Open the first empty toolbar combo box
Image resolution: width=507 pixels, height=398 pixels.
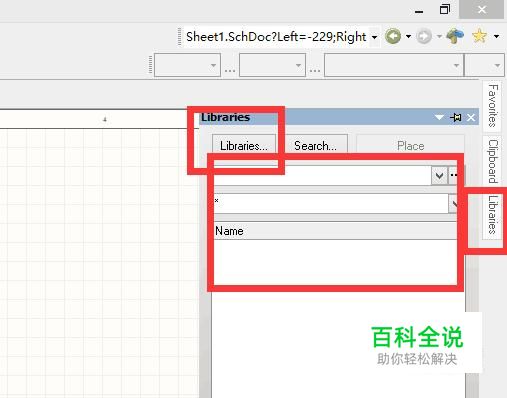click(187, 65)
